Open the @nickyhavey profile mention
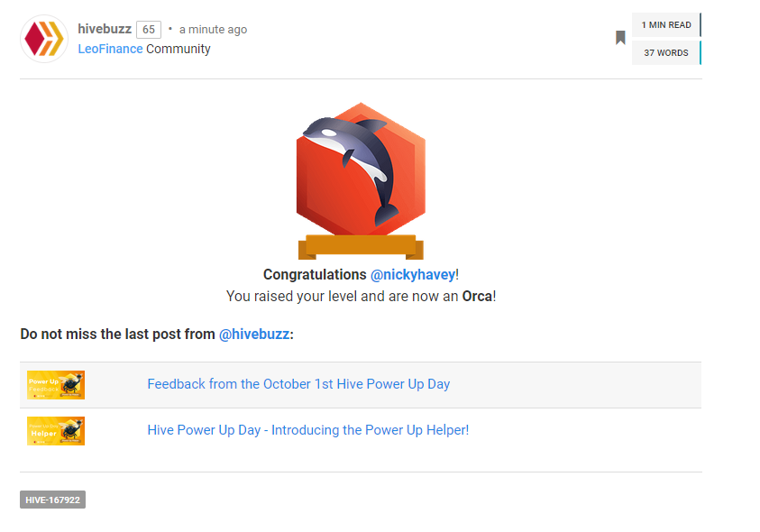The width and height of the screenshot is (760, 532). (413, 274)
